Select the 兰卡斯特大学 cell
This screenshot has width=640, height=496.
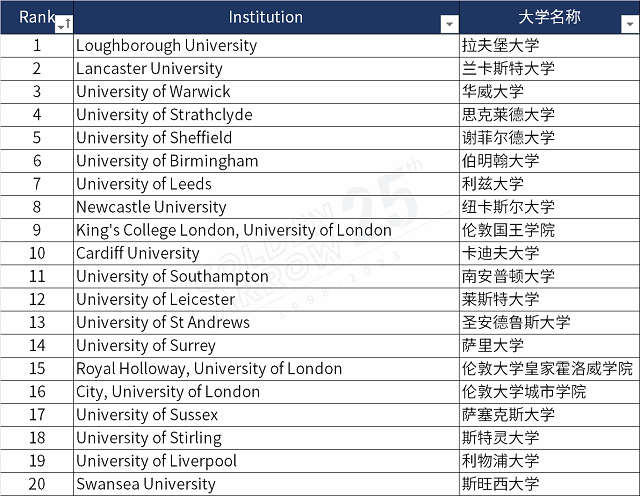pyautogui.click(x=549, y=69)
